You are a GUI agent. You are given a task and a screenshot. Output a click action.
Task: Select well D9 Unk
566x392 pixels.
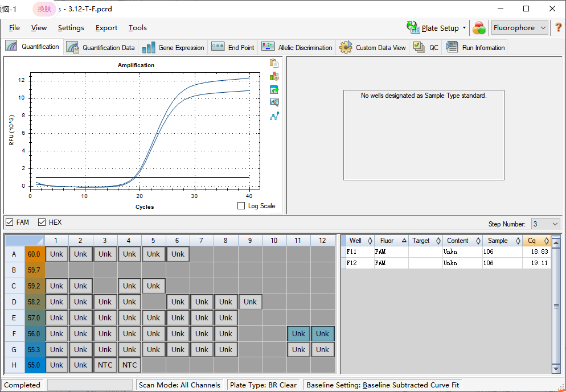250,302
